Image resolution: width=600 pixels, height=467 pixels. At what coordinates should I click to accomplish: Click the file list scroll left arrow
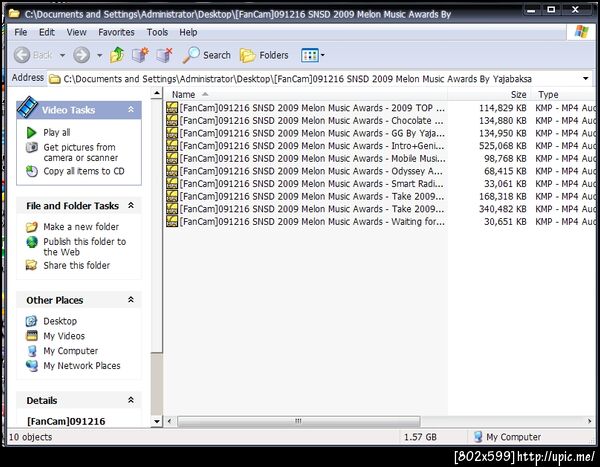pos(170,421)
